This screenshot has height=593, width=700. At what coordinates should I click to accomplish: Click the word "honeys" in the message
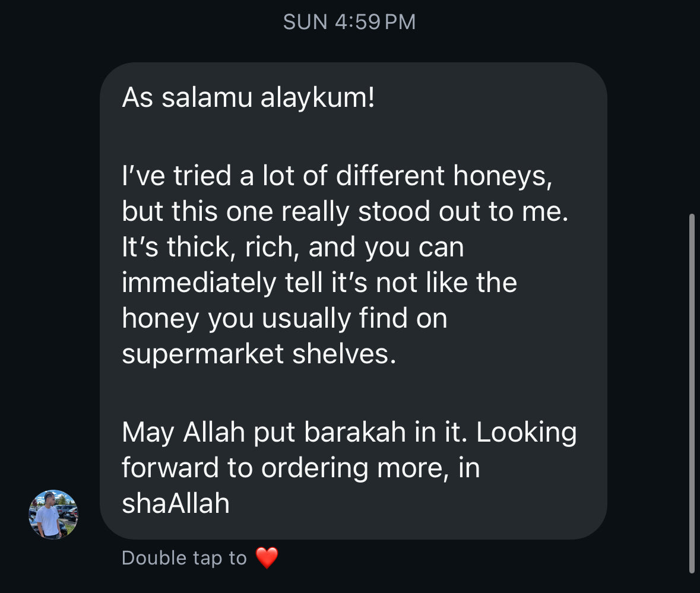500,176
